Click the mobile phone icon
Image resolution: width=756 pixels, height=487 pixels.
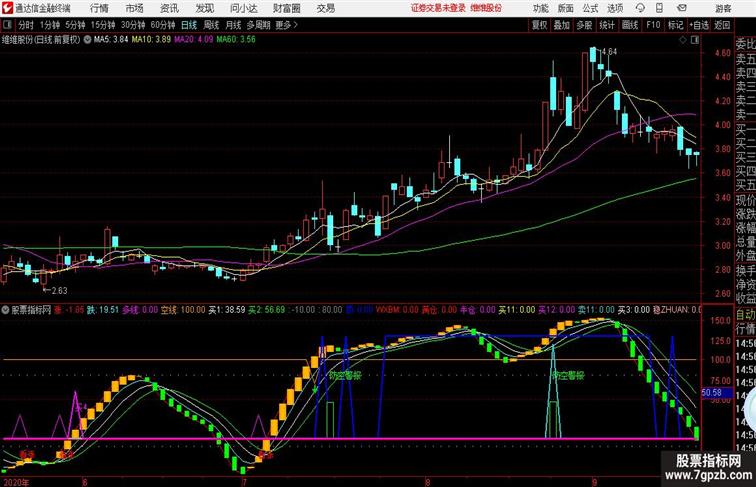click(x=659, y=8)
